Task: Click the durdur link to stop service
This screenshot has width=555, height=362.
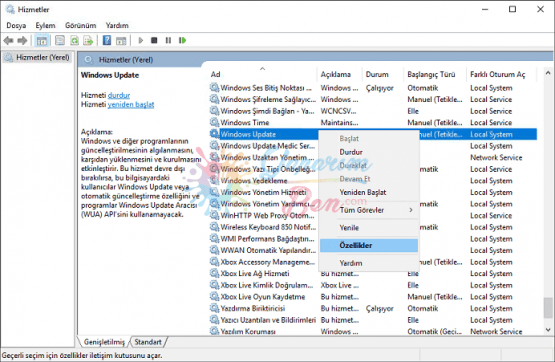Action: 119,95
